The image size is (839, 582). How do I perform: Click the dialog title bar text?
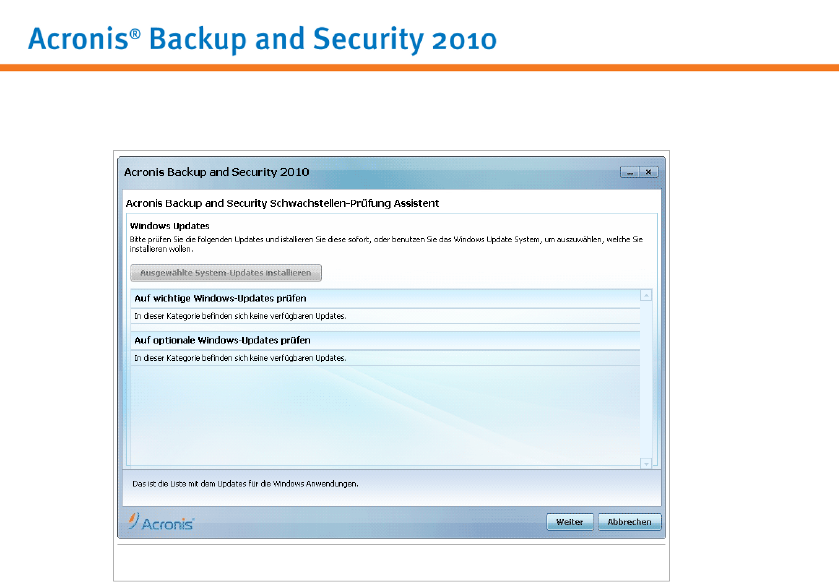click(x=217, y=172)
